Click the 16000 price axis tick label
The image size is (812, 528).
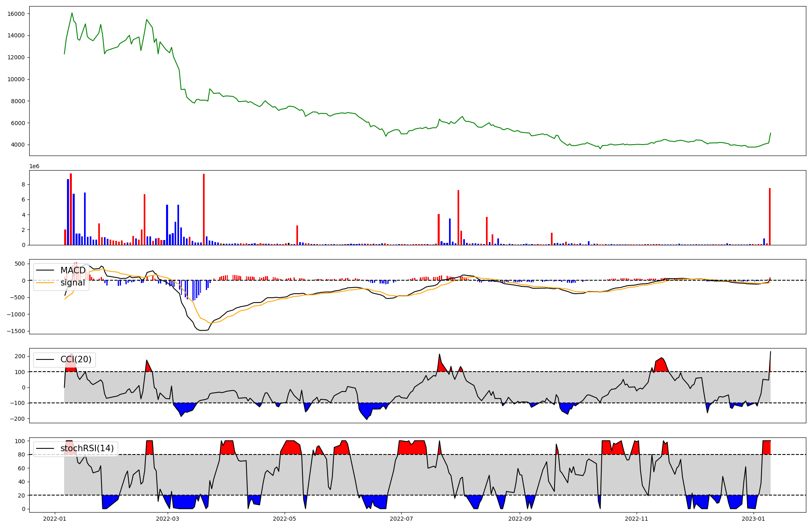(x=16, y=14)
